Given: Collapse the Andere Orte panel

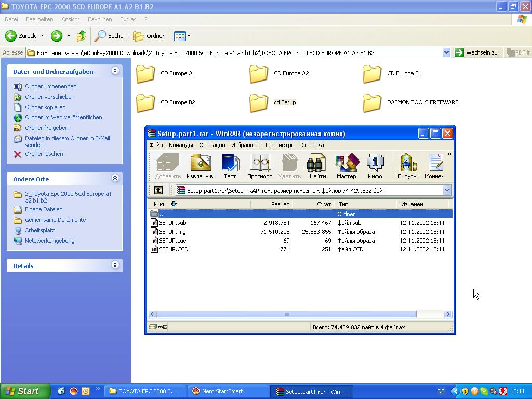Looking at the screenshot, I should 115,178.
